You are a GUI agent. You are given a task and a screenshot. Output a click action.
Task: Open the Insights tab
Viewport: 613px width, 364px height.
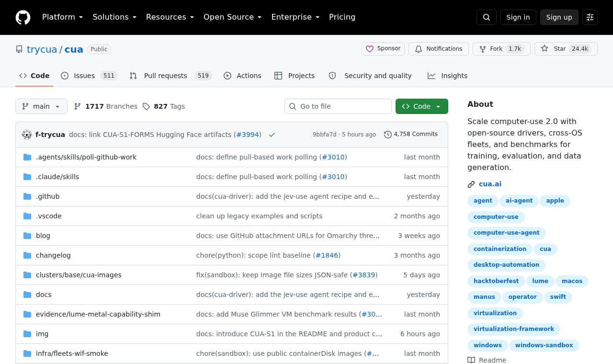tap(447, 76)
